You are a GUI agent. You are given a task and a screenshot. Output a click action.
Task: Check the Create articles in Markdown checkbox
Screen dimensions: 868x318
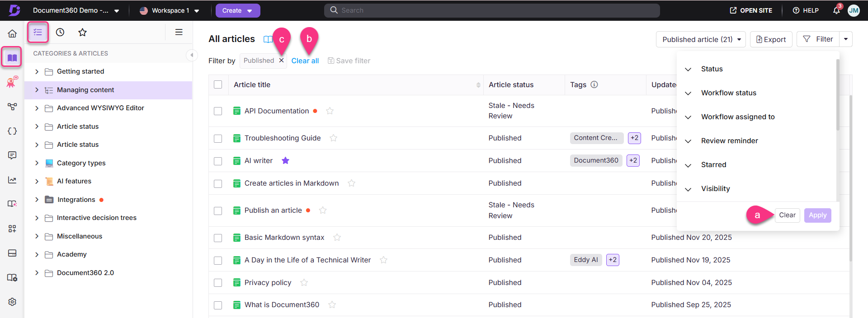pyautogui.click(x=218, y=183)
